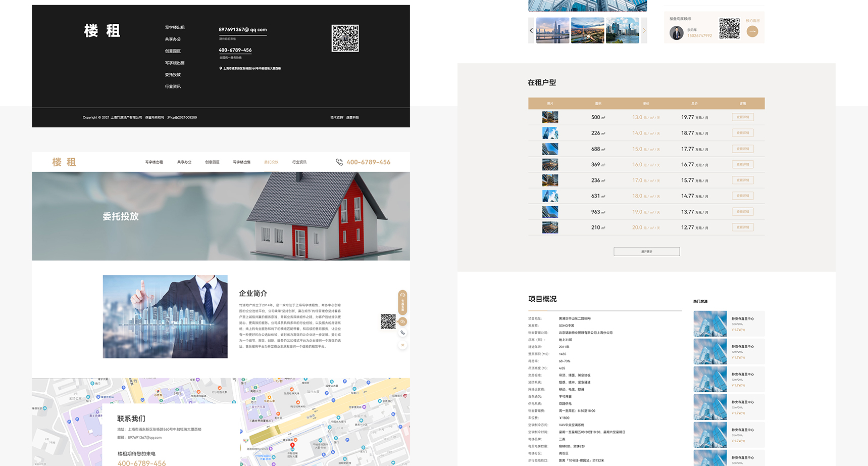Click the photo thumbnail of the 500㎡ row
Viewport: 868px width, 466px height.
tap(550, 117)
